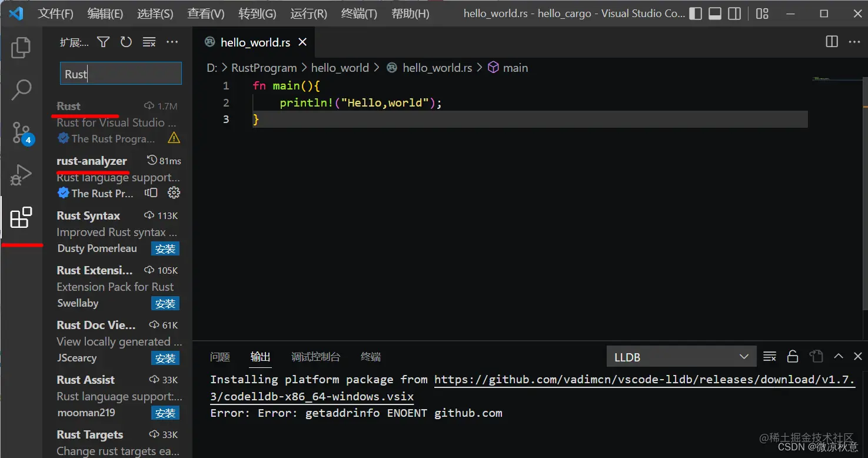The image size is (868, 458).
Task: Click the VS Code logo icon
Action: (x=16, y=13)
